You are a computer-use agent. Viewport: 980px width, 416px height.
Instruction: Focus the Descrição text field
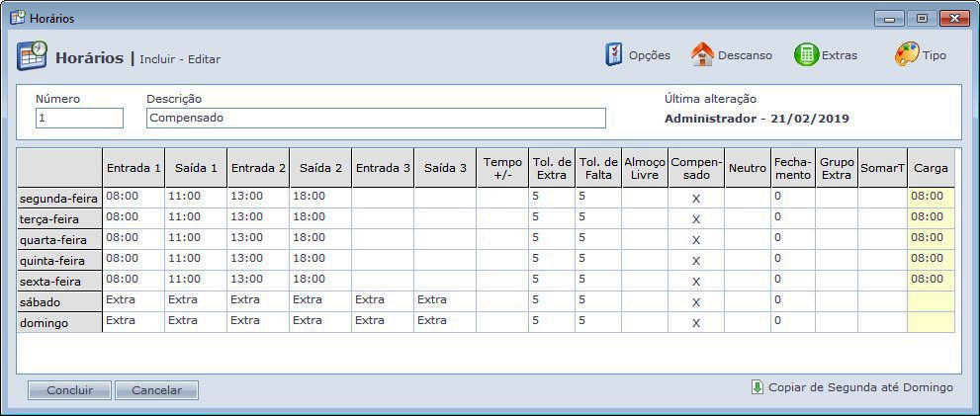click(376, 119)
